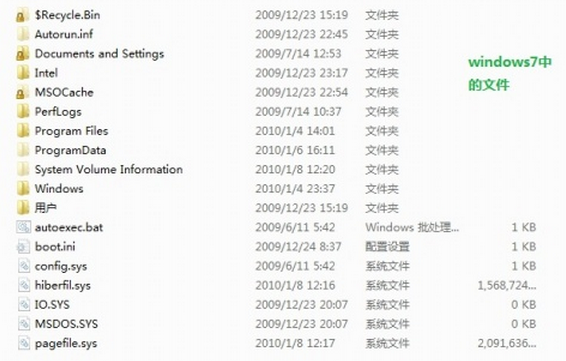Select the IO.SYS file icon

pyautogui.click(x=23, y=304)
